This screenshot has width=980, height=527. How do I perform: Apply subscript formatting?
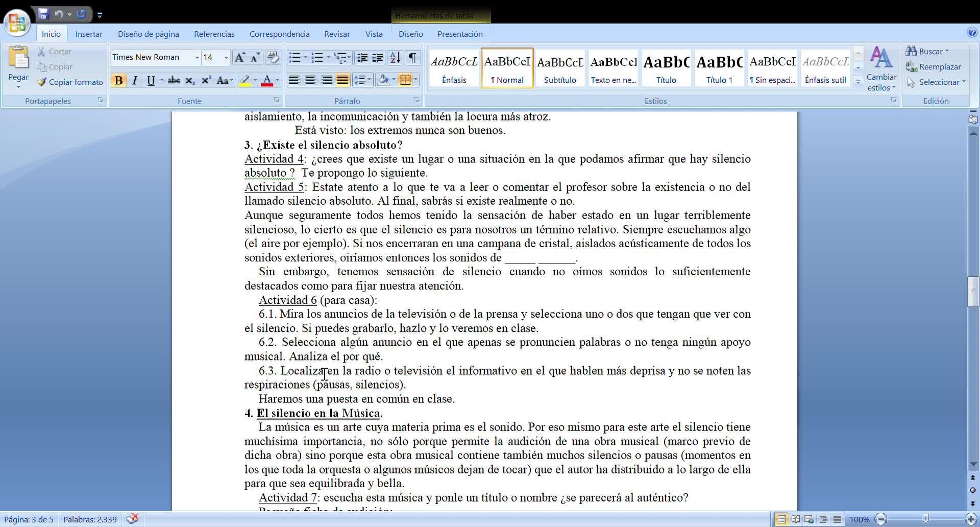190,80
